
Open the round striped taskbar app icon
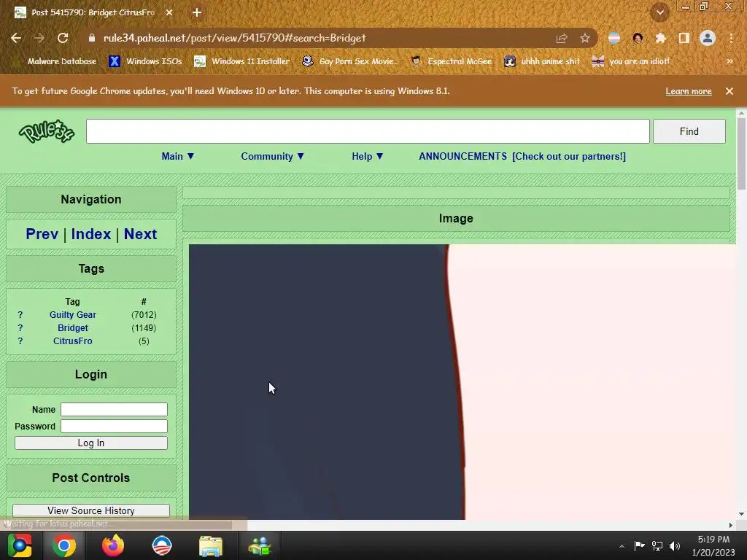pyautogui.click(x=161, y=545)
